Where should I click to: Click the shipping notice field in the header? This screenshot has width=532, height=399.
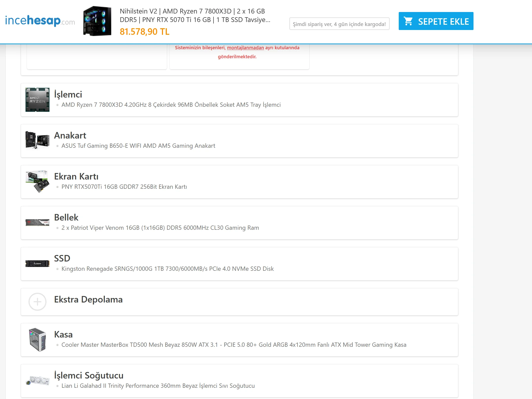tap(339, 24)
